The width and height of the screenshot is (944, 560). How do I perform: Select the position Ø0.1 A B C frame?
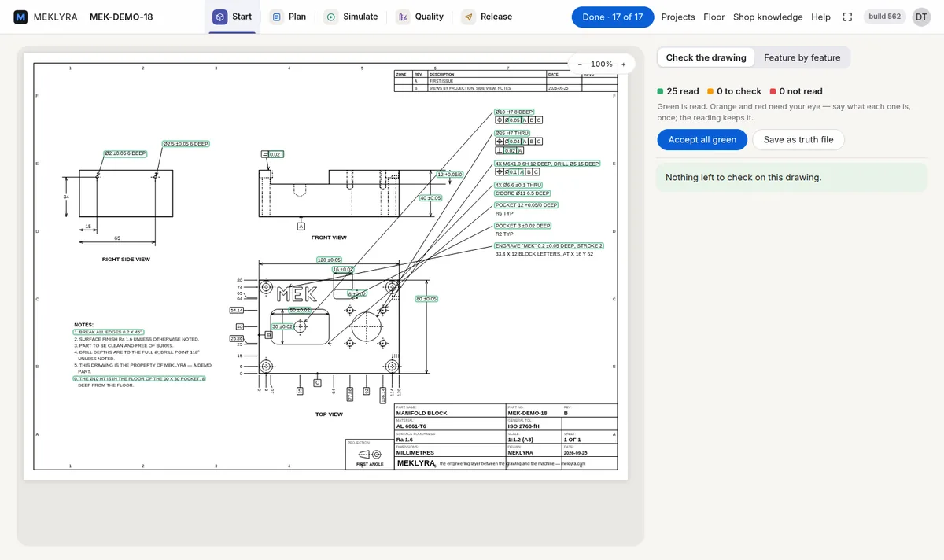518,171
